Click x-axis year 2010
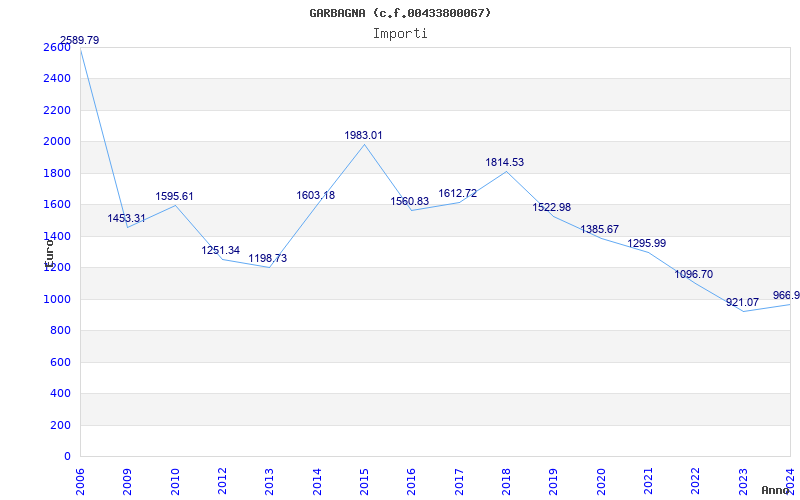This screenshot has height=500, width=800. (x=176, y=481)
